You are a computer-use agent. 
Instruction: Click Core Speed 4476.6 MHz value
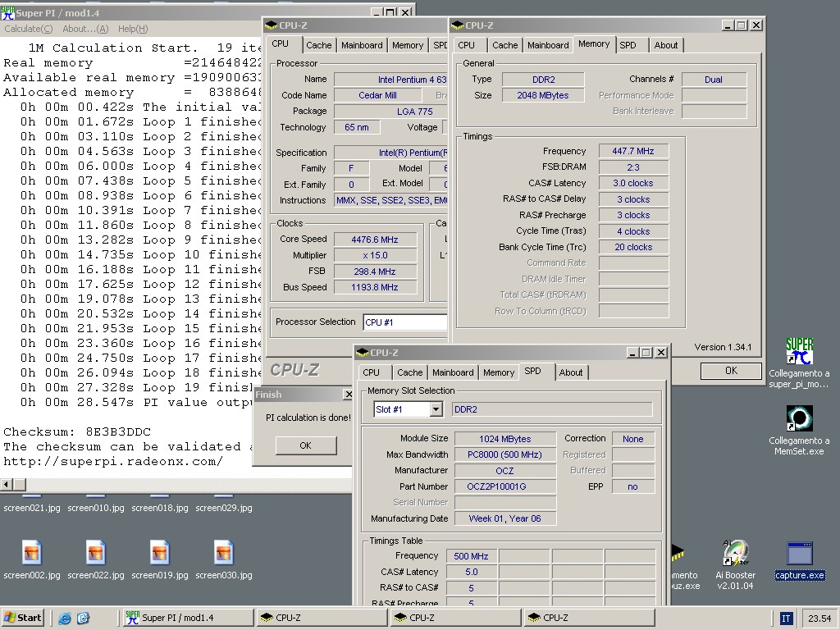point(375,240)
